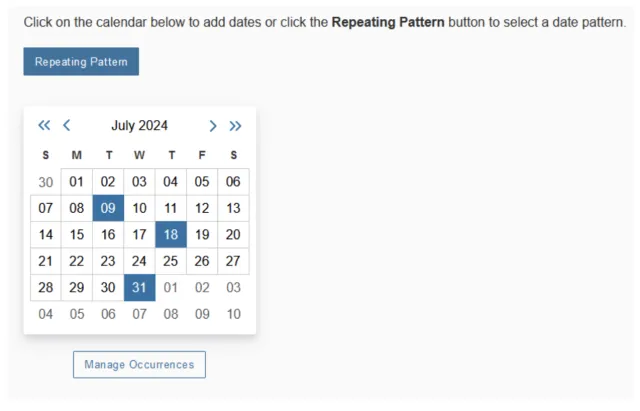
Task: Jump to next year with double-right arrow
Action: 235,126
